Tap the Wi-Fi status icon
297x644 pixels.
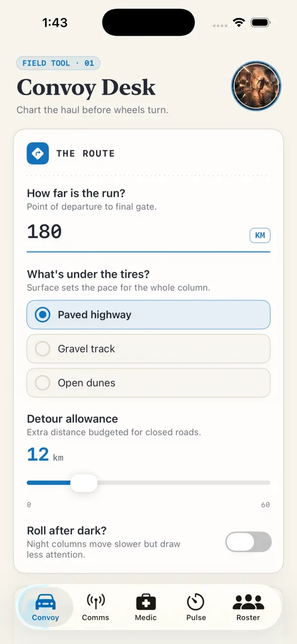pyautogui.click(x=240, y=23)
